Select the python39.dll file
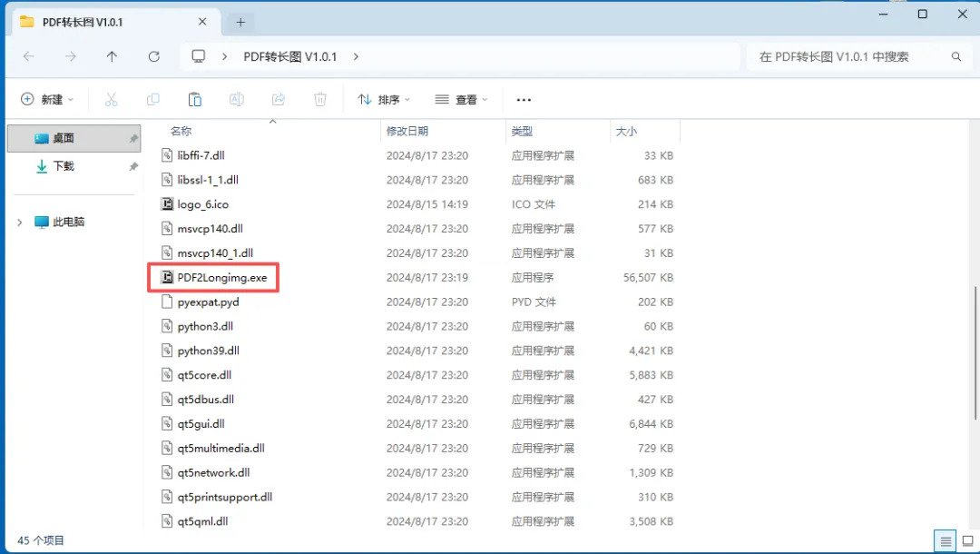980x554 pixels. tap(208, 351)
